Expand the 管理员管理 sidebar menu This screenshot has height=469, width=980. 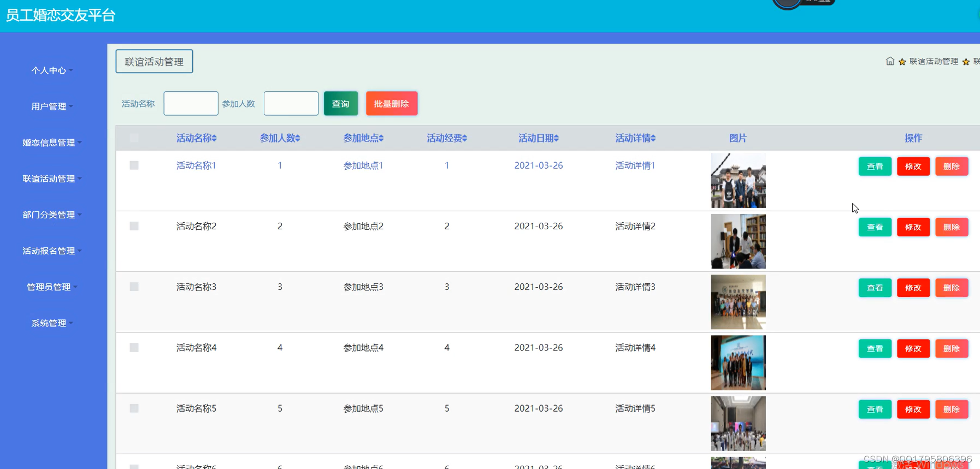(x=52, y=287)
